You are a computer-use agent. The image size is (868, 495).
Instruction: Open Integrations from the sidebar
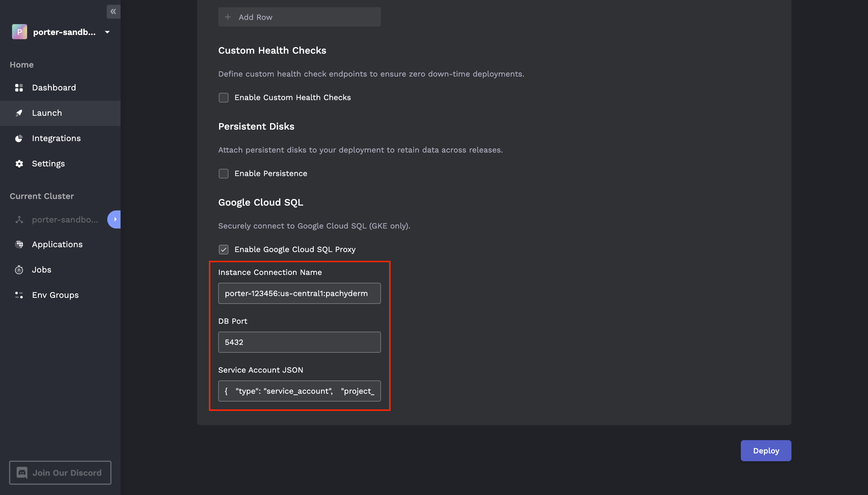[x=56, y=138]
